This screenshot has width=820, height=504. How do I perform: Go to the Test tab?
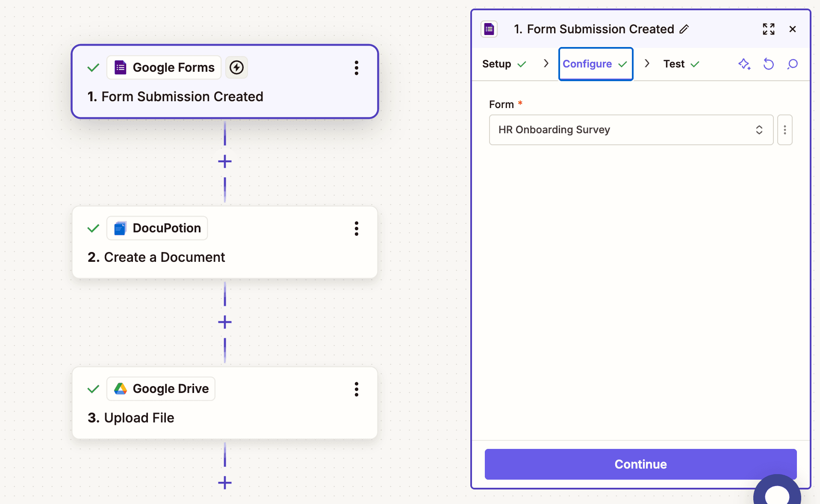pos(681,64)
